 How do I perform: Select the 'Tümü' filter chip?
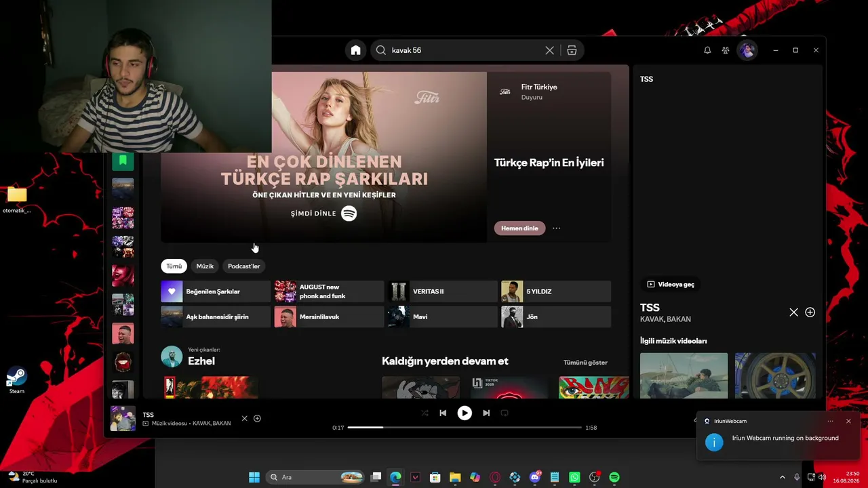pyautogui.click(x=174, y=266)
